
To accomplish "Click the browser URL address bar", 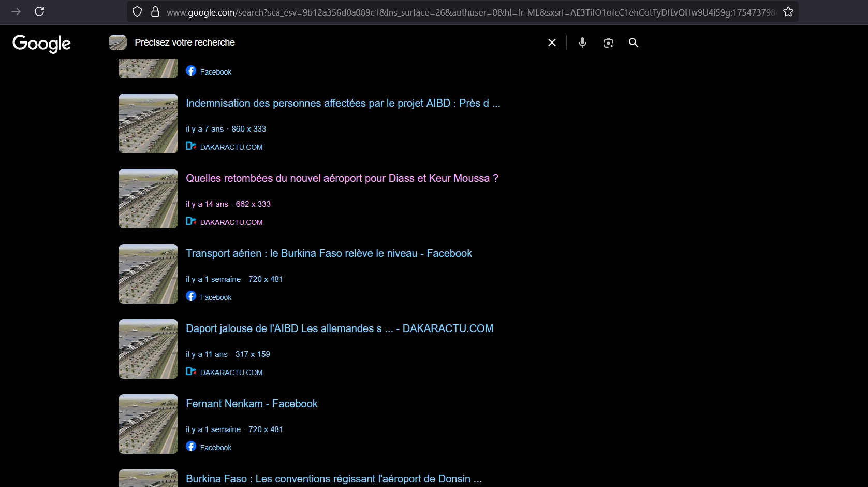I will [x=466, y=12].
